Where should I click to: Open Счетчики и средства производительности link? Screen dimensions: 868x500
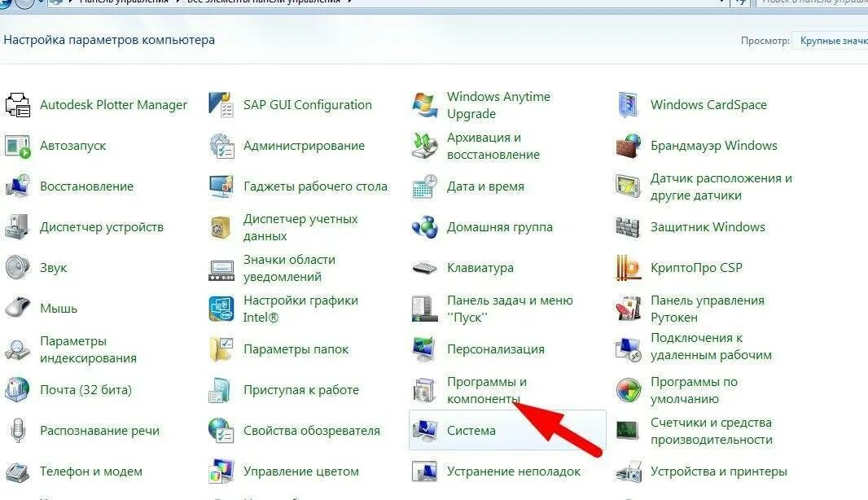[x=712, y=431]
